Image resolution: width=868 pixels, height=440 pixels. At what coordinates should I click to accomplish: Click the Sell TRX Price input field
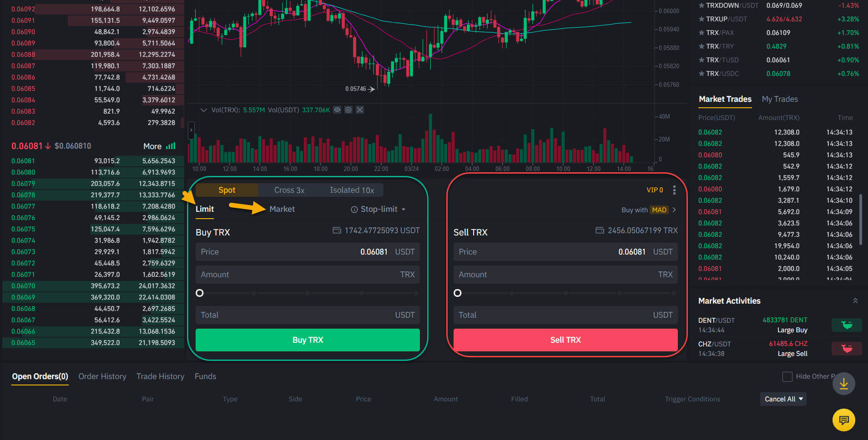pos(565,252)
